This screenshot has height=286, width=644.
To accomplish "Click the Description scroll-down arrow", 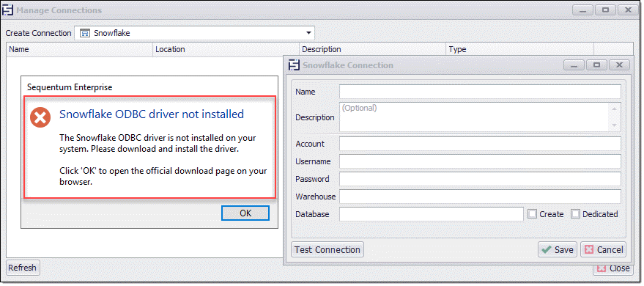I will click(x=615, y=125).
